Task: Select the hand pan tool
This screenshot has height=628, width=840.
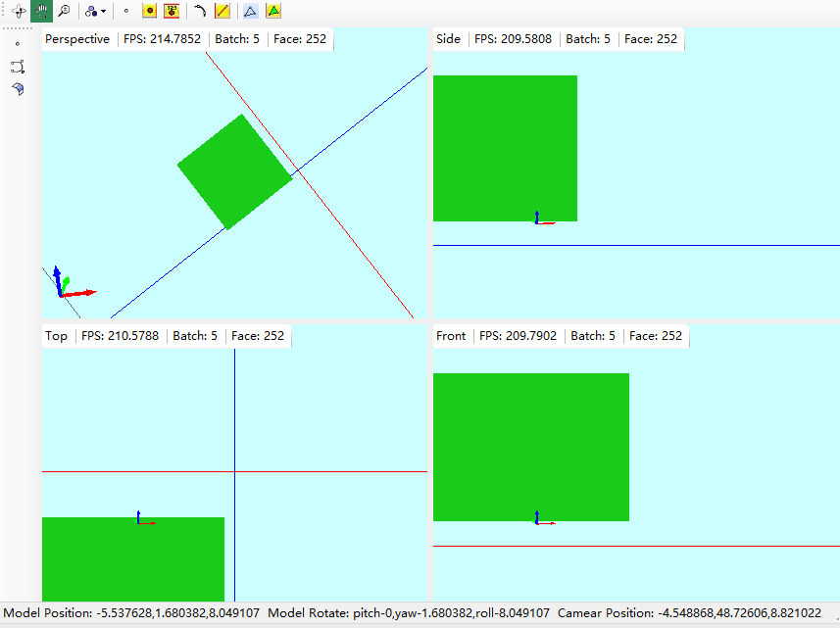Action: [42, 11]
